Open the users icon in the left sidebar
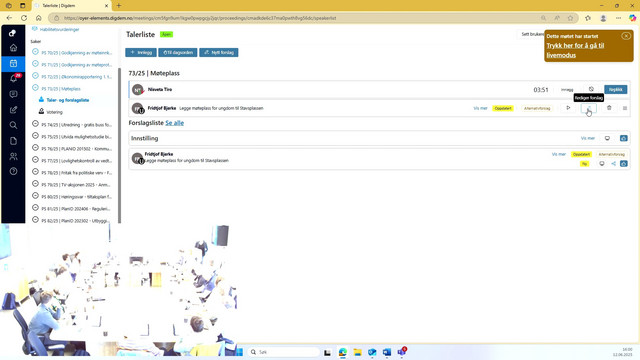This screenshot has width=640, height=360. pos(13,156)
